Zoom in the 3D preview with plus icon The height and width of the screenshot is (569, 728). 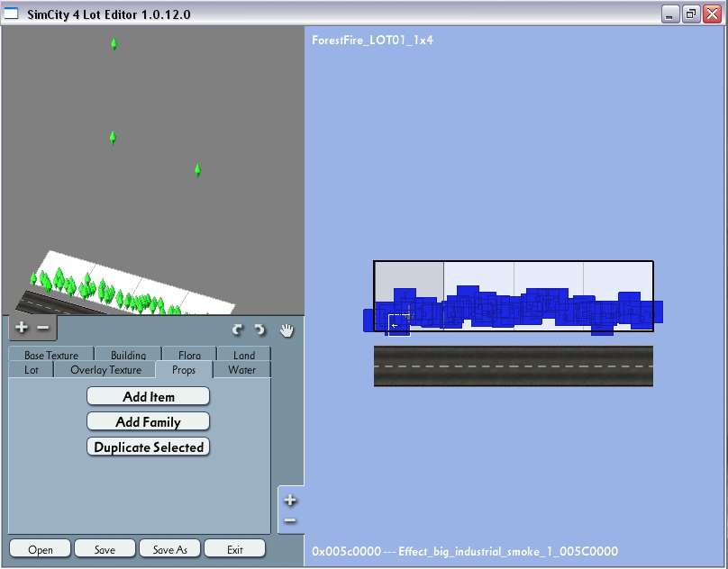pyautogui.click(x=21, y=327)
